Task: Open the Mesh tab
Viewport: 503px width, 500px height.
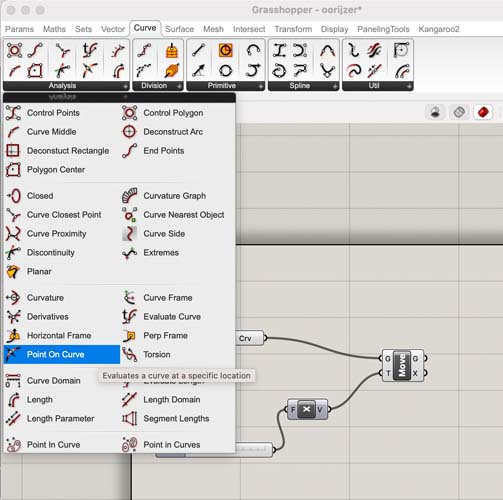Action: click(x=213, y=29)
